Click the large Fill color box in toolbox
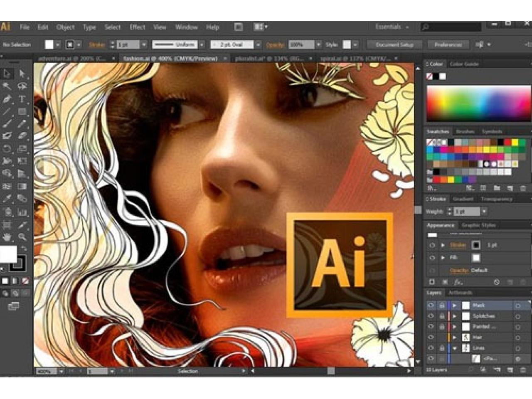 pos(8,254)
